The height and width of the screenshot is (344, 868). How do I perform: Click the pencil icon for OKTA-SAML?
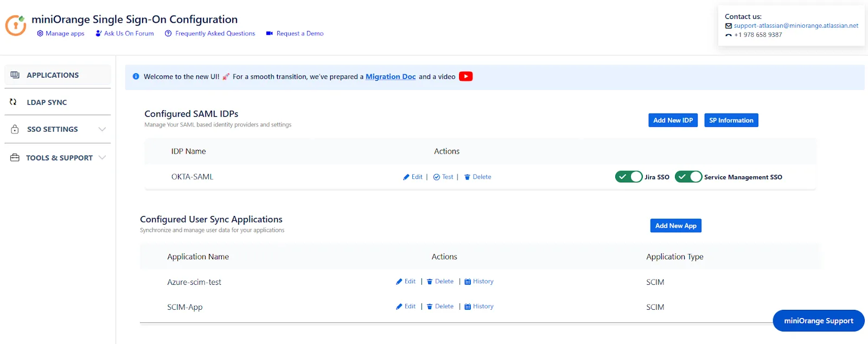tap(406, 177)
